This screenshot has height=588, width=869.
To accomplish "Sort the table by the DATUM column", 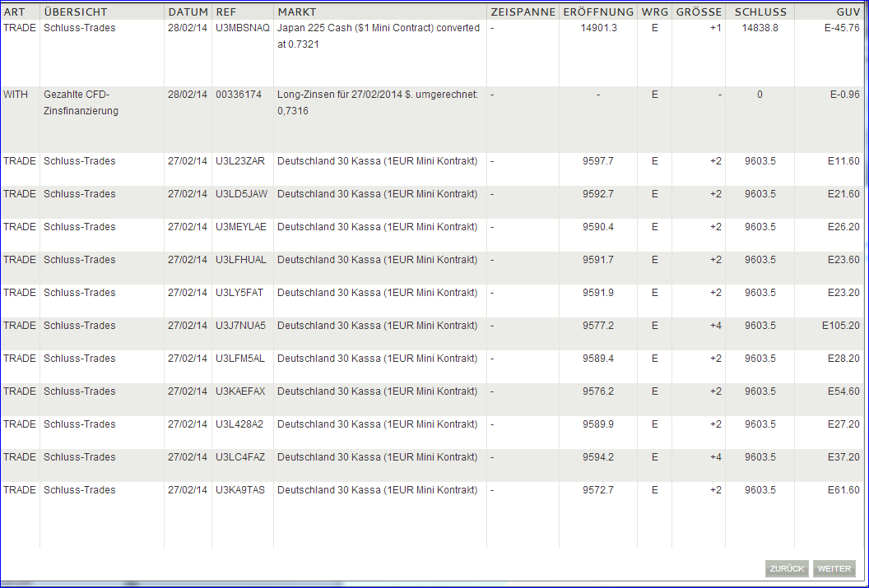I will [x=188, y=12].
